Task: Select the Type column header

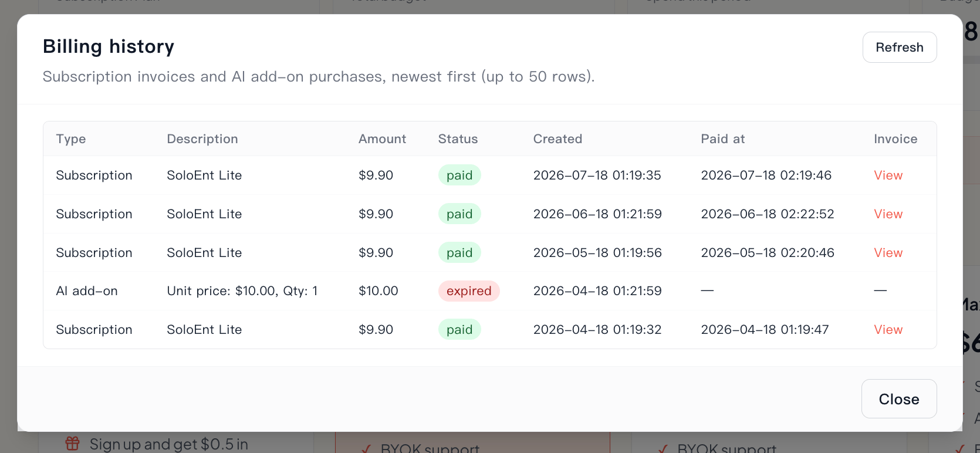Action: 71,139
